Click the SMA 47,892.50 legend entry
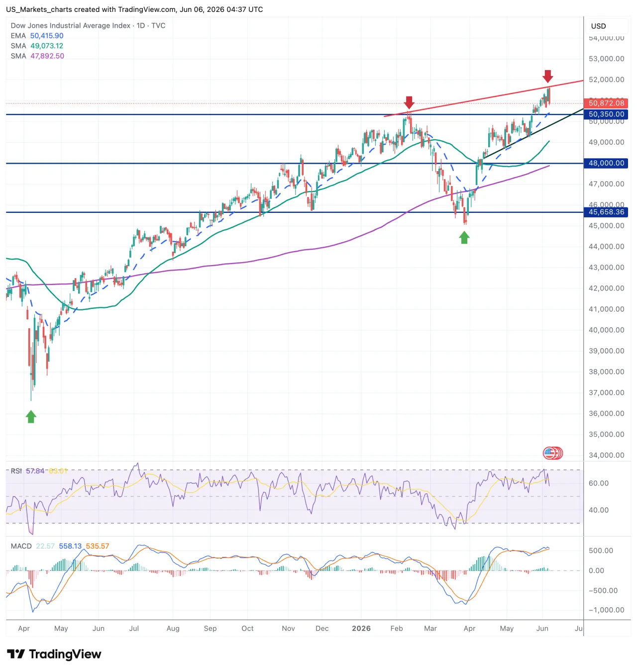 point(37,56)
